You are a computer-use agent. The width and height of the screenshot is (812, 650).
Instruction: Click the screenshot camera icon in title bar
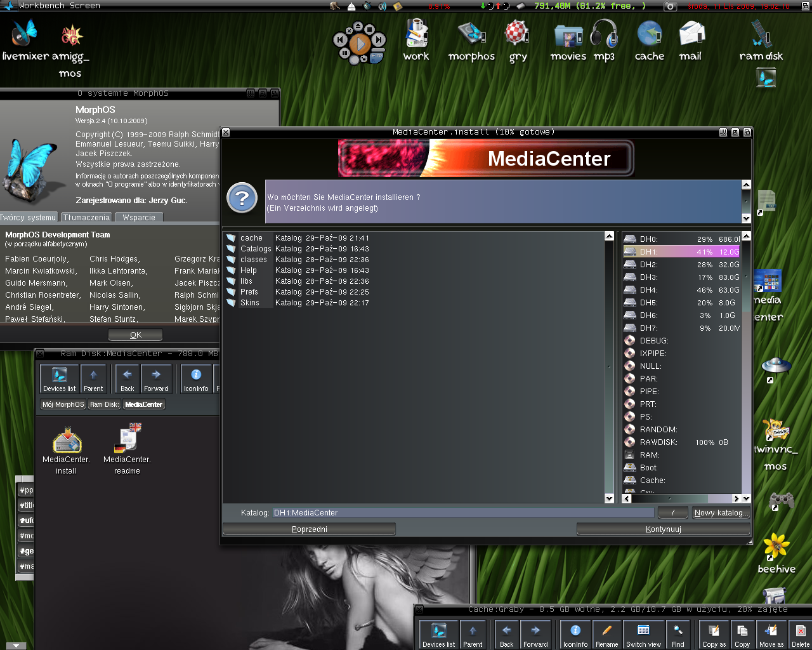[671, 6]
